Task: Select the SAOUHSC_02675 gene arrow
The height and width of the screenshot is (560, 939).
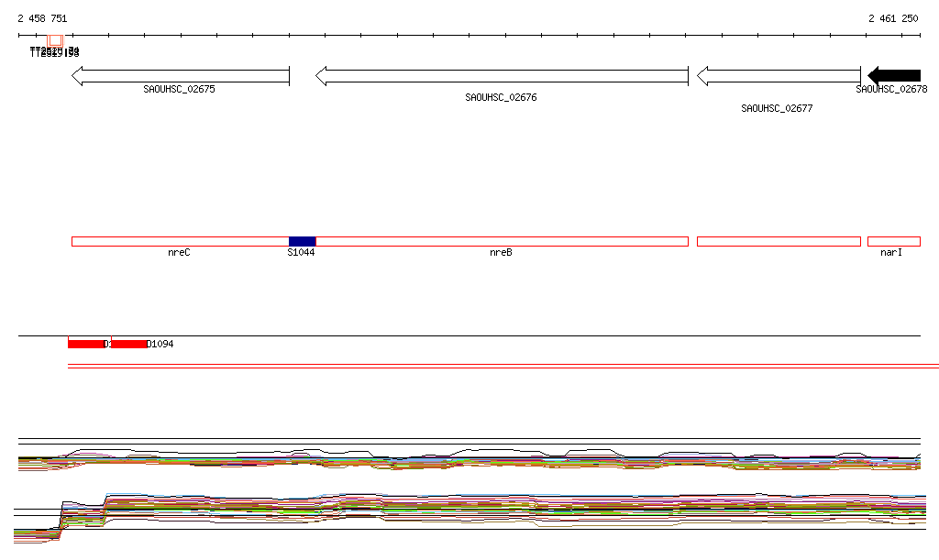Action: click(x=181, y=76)
